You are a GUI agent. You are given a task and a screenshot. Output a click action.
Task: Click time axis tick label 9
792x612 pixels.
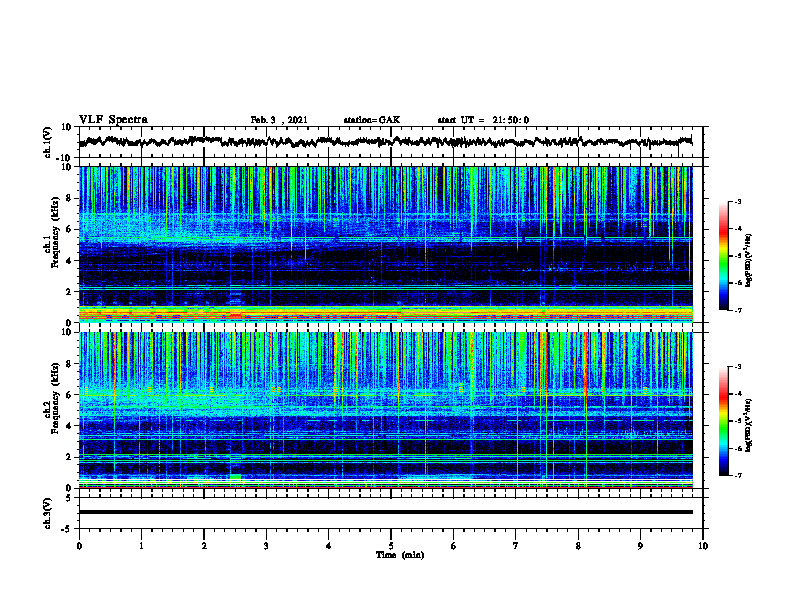(x=640, y=546)
